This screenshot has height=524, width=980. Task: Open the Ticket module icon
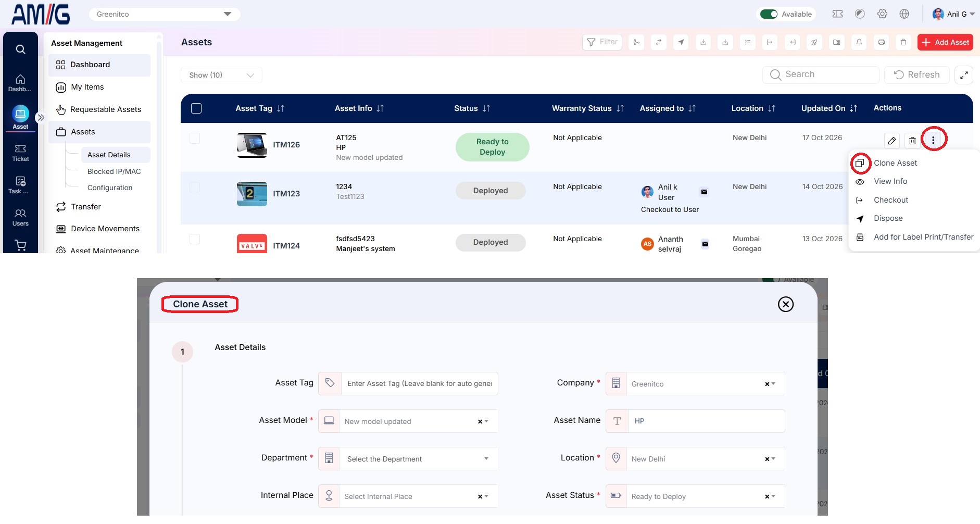[x=20, y=153]
